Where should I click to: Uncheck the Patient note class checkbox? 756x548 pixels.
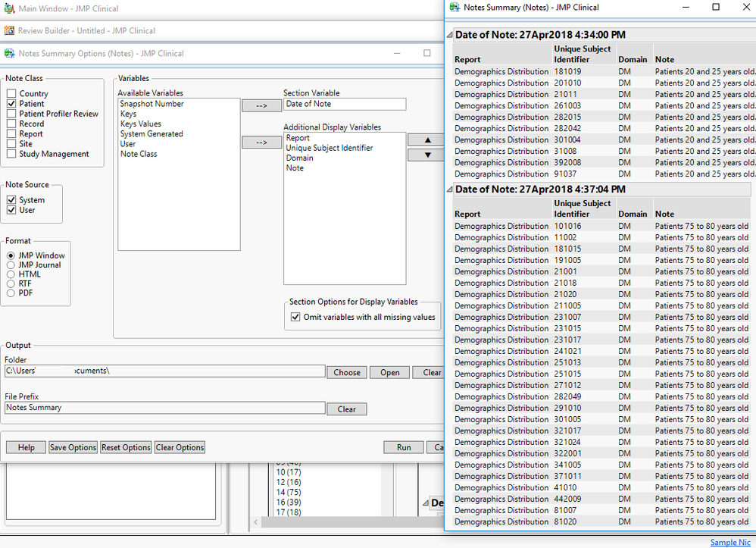11,104
